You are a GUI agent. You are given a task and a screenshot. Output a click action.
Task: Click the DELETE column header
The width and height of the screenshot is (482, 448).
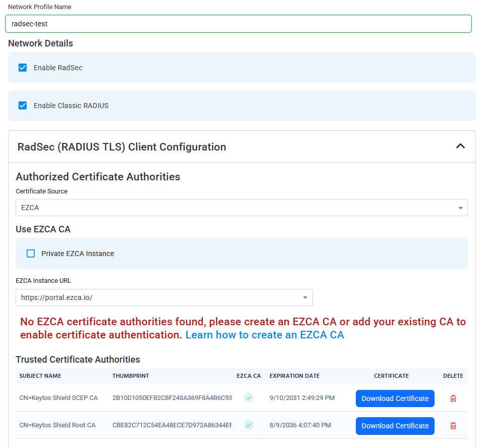pos(453,376)
